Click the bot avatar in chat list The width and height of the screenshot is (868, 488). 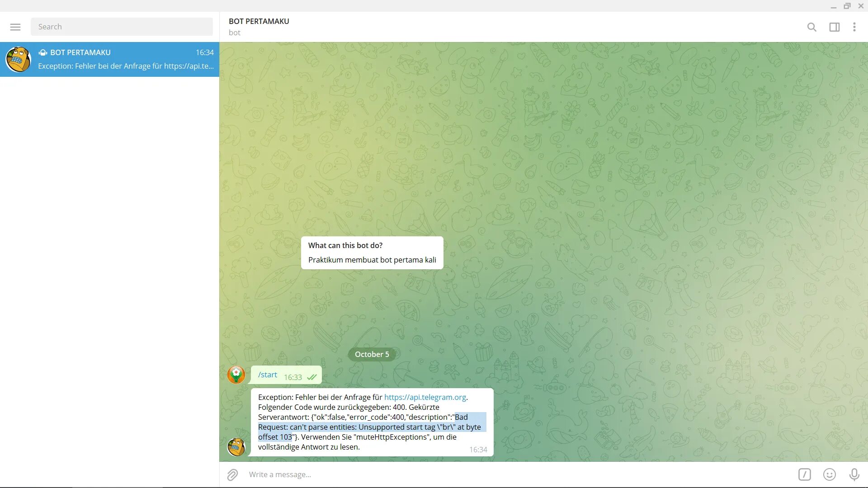[18, 59]
